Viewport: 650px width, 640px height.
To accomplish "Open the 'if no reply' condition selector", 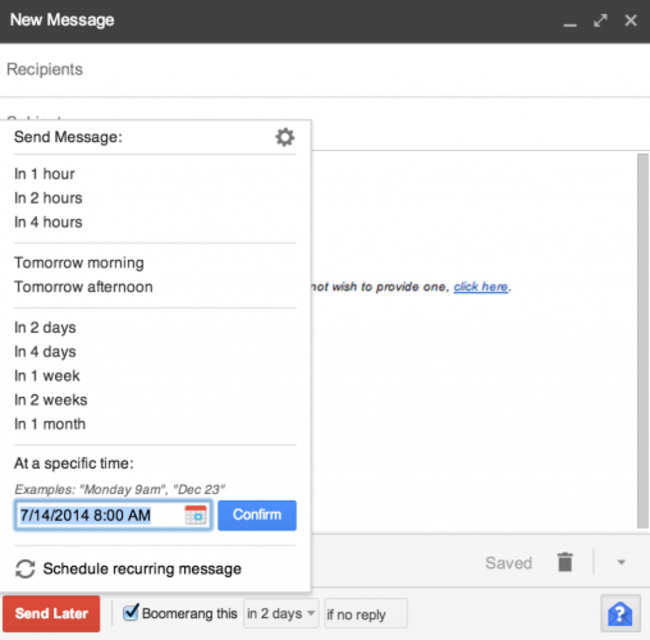I will 364,614.
